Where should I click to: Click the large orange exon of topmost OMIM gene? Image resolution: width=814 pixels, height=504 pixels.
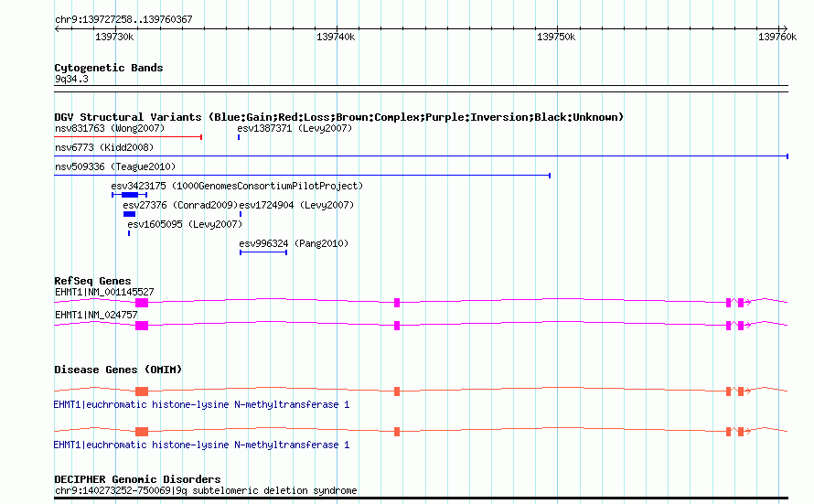[142, 391]
